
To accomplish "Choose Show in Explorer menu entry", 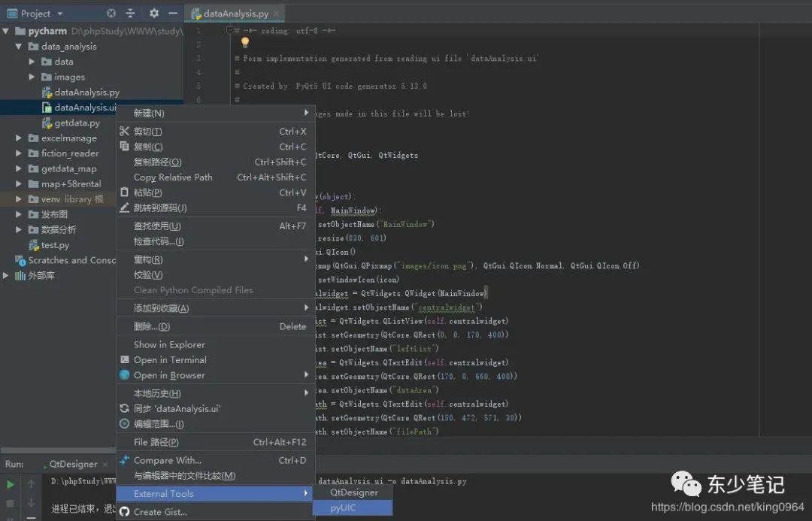I will click(x=216, y=344).
